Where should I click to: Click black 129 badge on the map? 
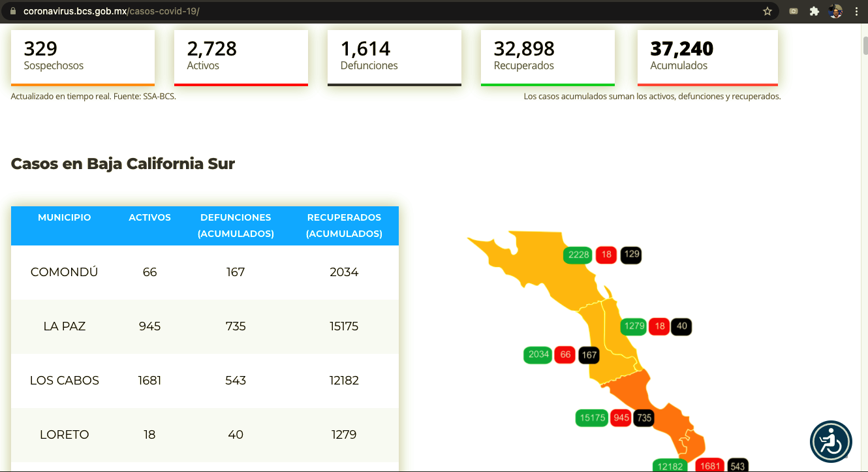click(631, 255)
